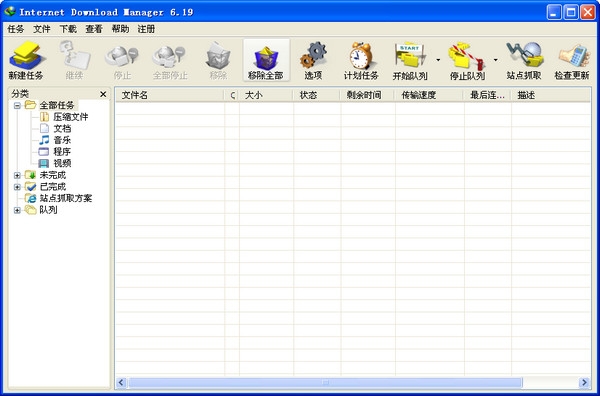Open the 帮助 menu
The width and height of the screenshot is (600, 396).
(x=120, y=29)
